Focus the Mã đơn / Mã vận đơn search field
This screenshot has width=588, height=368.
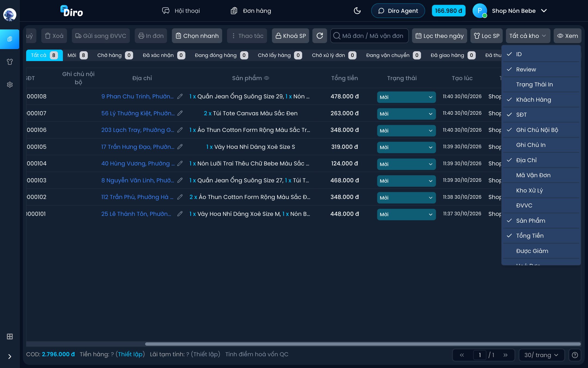click(369, 36)
